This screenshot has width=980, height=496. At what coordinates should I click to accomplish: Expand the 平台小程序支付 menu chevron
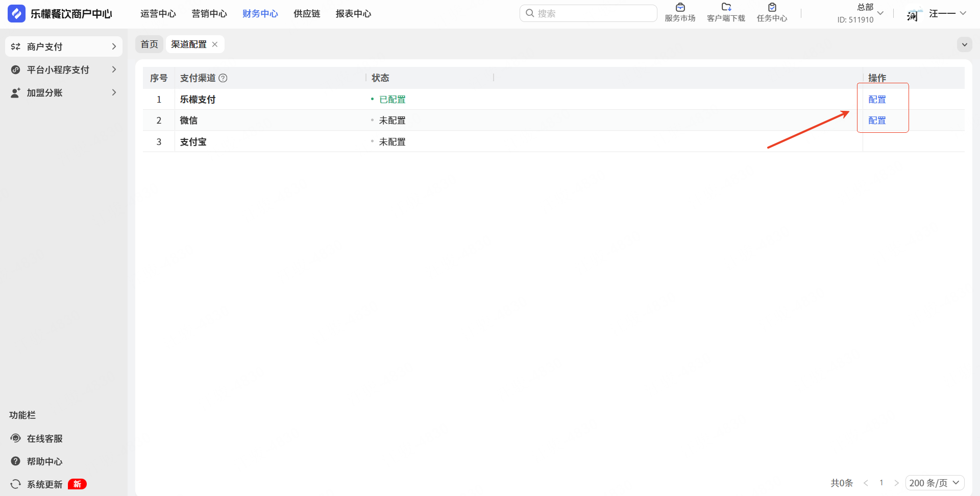[x=114, y=69]
